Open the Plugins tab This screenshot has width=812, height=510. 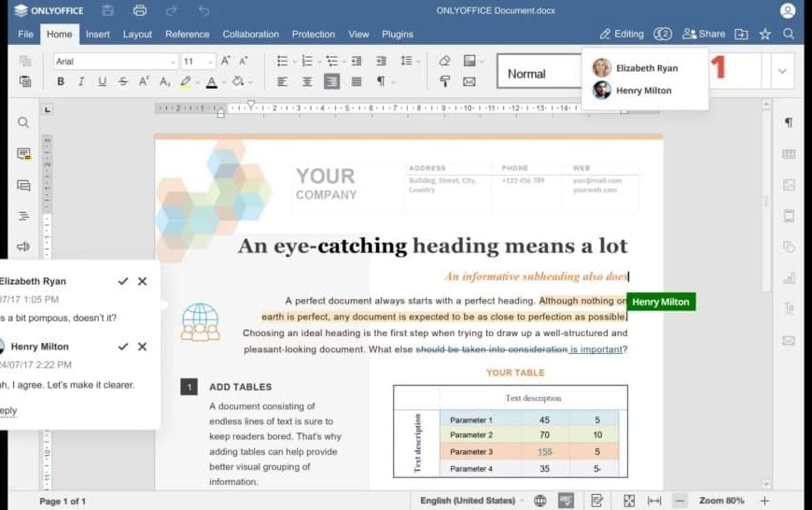click(398, 35)
